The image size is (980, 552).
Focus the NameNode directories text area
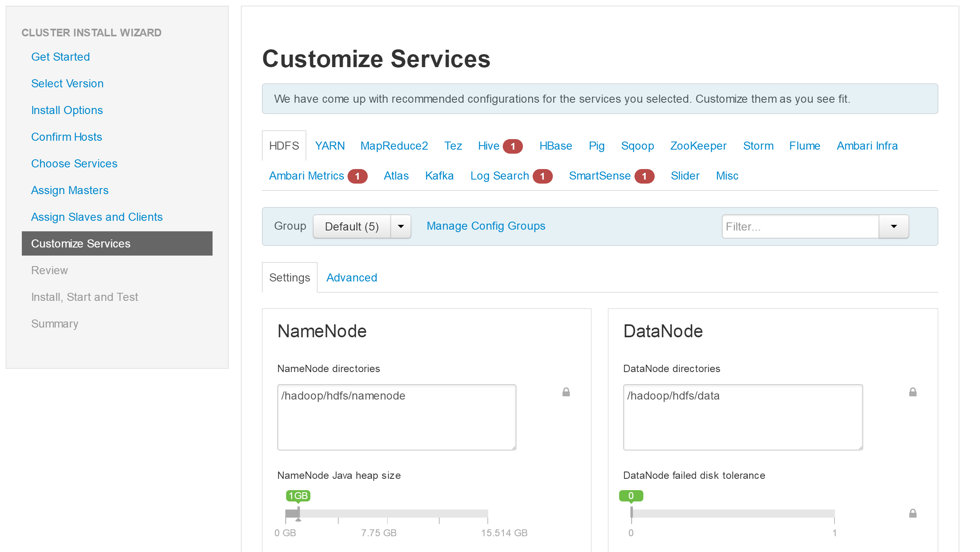(x=397, y=417)
